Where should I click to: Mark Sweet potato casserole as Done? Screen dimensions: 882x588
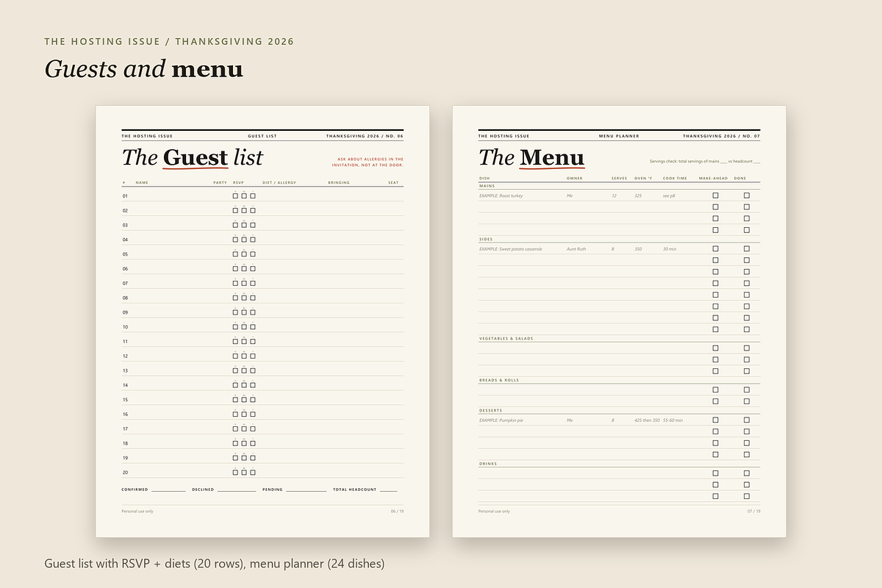pos(747,249)
